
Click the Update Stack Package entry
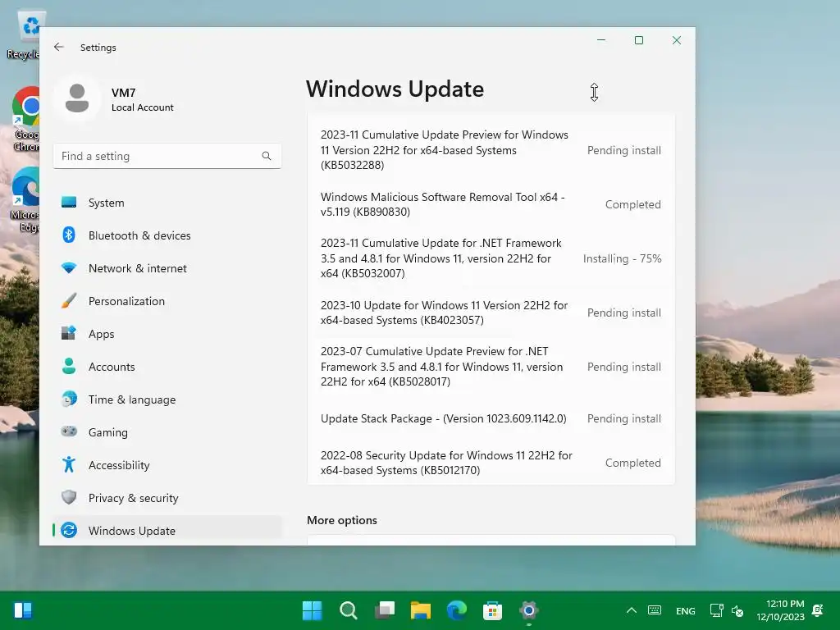coord(491,418)
